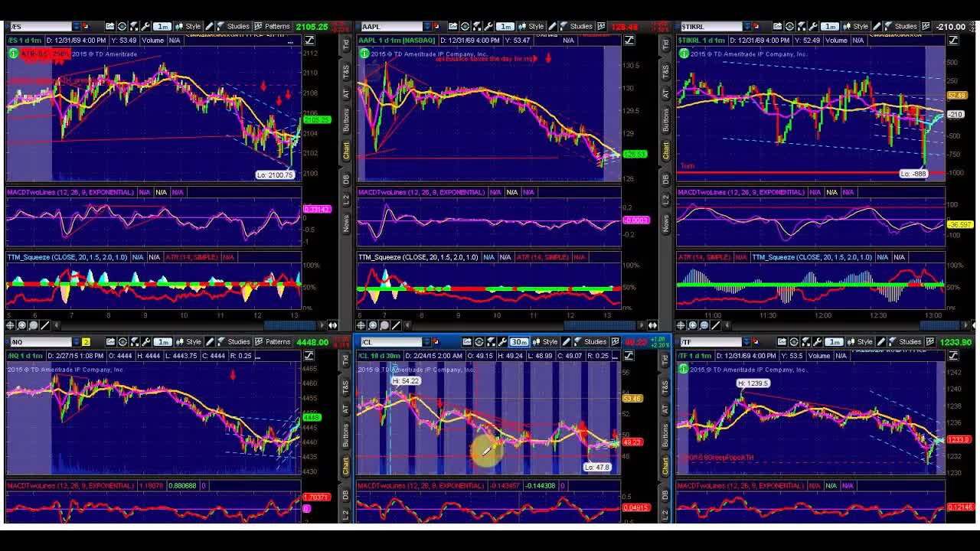Toggle the price-scale button on the /CL chart

(x=629, y=356)
